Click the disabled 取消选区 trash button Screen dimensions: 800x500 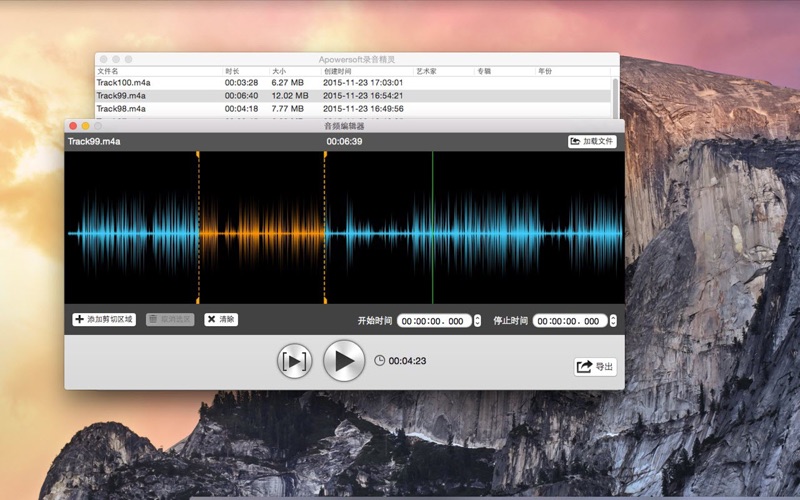(170, 320)
